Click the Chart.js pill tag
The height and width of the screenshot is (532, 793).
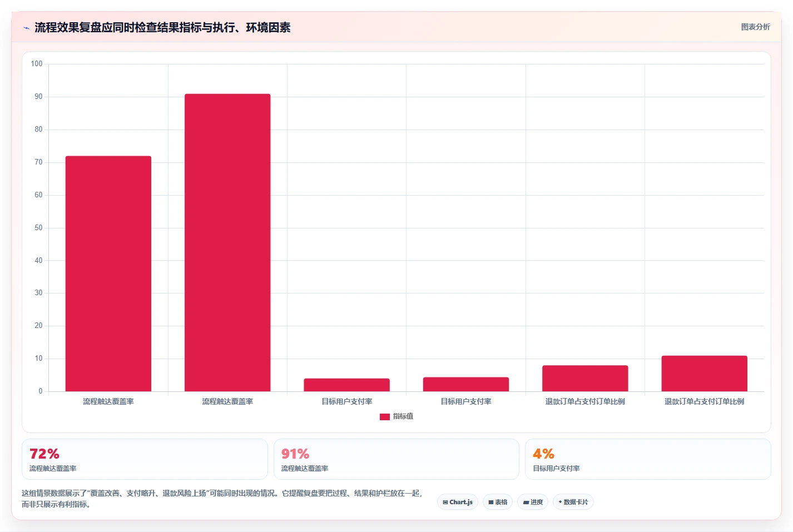pyautogui.click(x=457, y=502)
